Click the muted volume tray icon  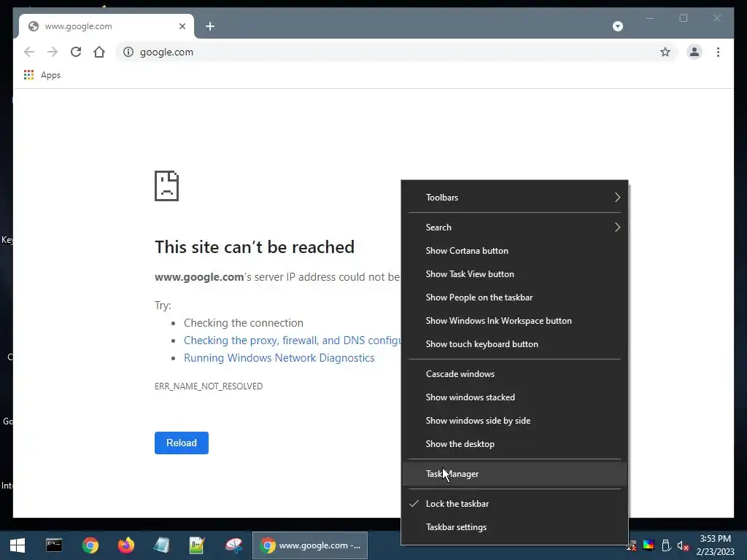pyautogui.click(x=683, y=545)
